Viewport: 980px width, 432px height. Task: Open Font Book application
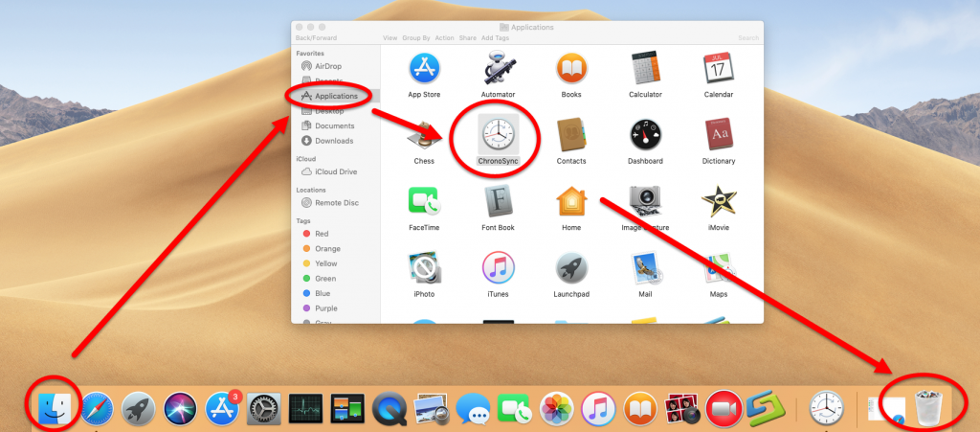(x=498, y=202)
